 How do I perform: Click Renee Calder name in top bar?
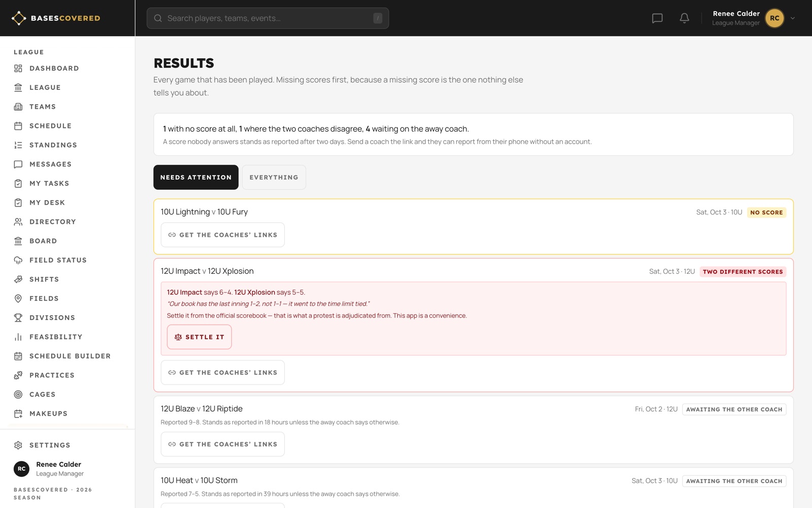coord(736,14)
